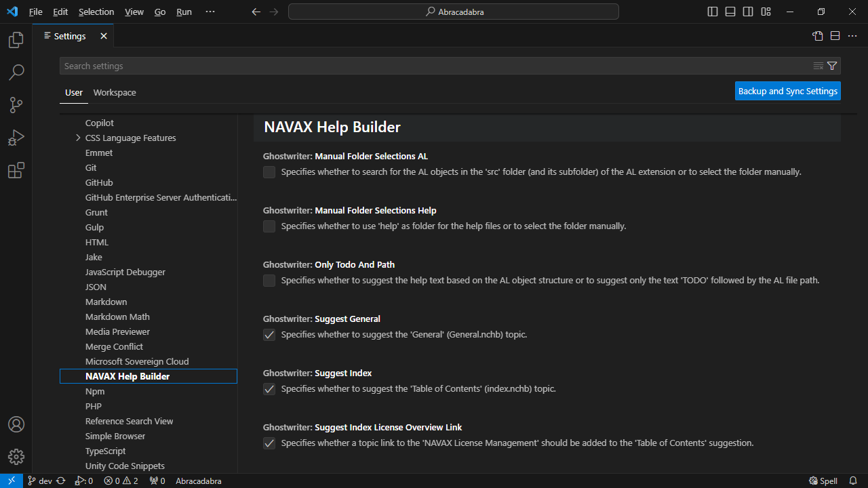The width and height of the screenshot is (868, 488).
Task: Enable Manual Folder Selections AL checkbox
Action: click(x=269, y=172)
